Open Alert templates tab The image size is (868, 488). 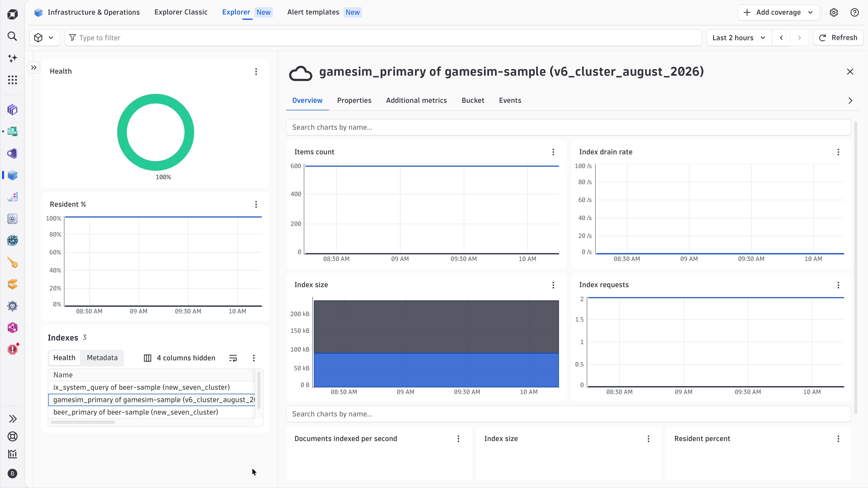point(324,12)
